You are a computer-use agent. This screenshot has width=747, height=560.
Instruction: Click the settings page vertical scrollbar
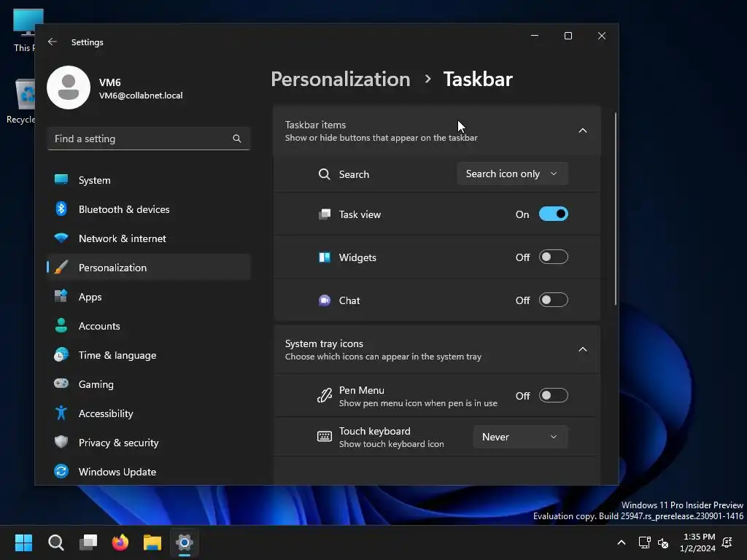tap(615, 209)
